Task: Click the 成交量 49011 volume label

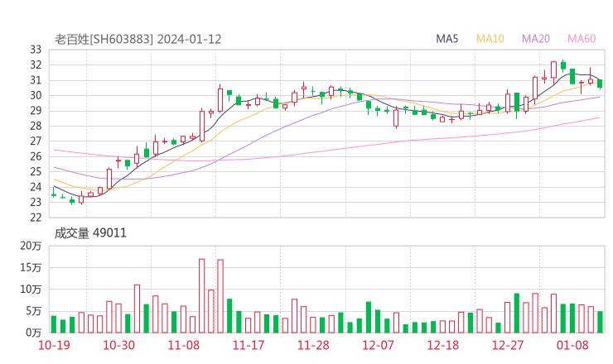Action: 90,233
